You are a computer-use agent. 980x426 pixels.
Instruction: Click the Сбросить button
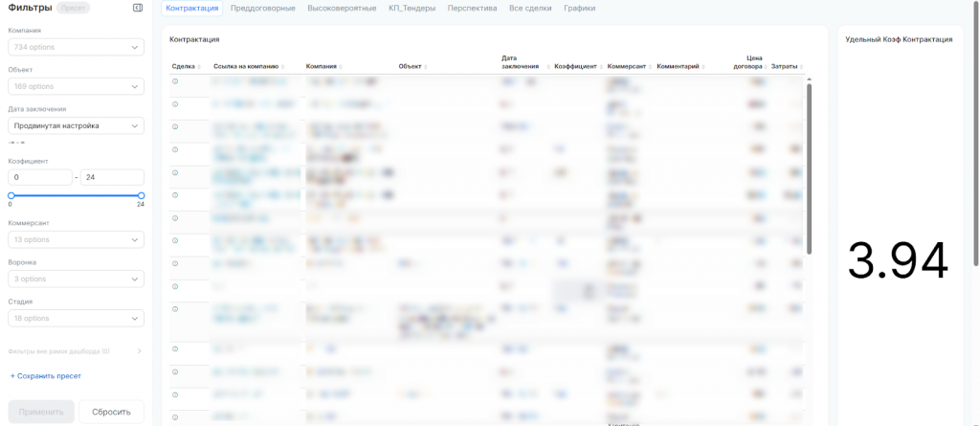[x=111, y=412]
